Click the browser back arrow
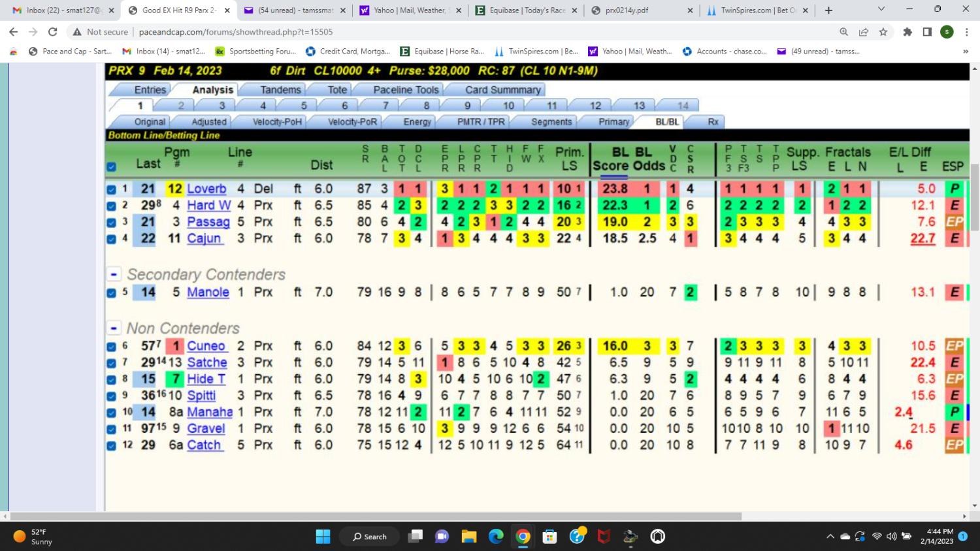Screen dimensions: 980x551 (13, 31)
